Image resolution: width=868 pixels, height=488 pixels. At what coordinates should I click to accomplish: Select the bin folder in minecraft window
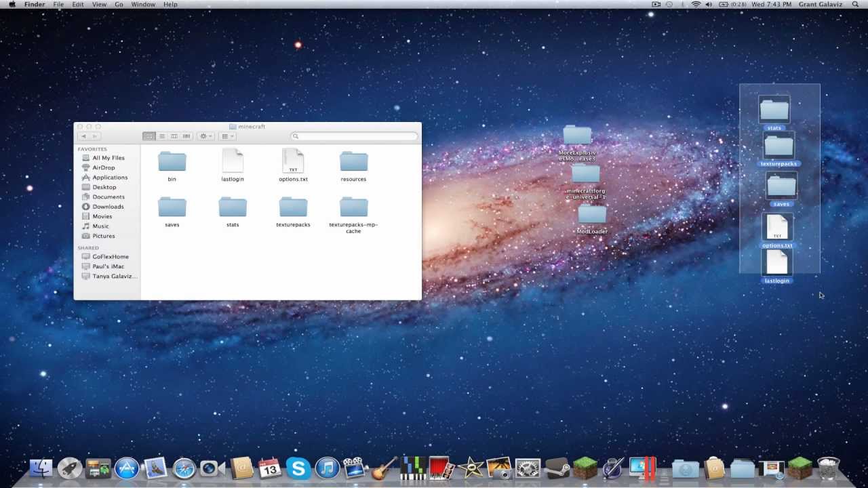[x=172, y=165]
